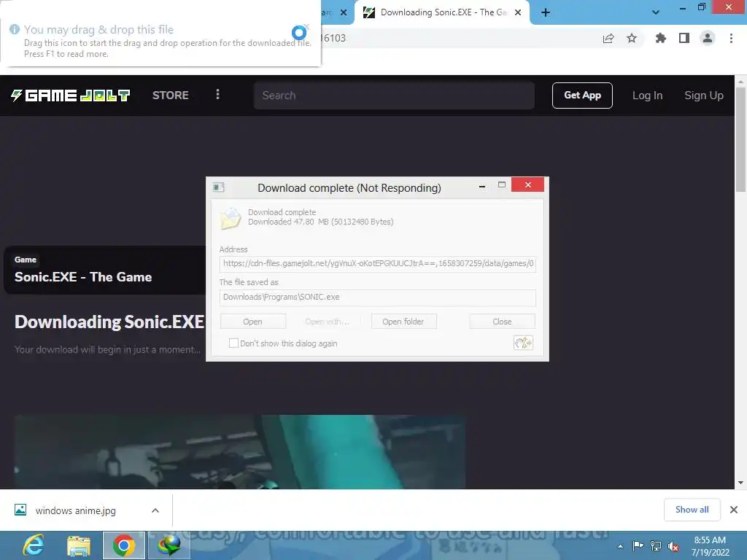747x560 pixels.
Task: Click the Sign Up link
Action: pos(704,96)
